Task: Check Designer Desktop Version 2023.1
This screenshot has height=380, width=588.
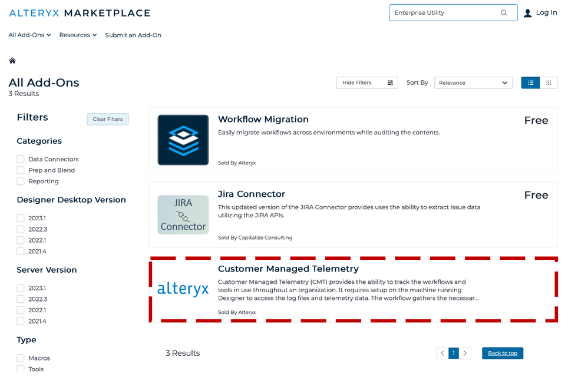Action: [21, 219]
